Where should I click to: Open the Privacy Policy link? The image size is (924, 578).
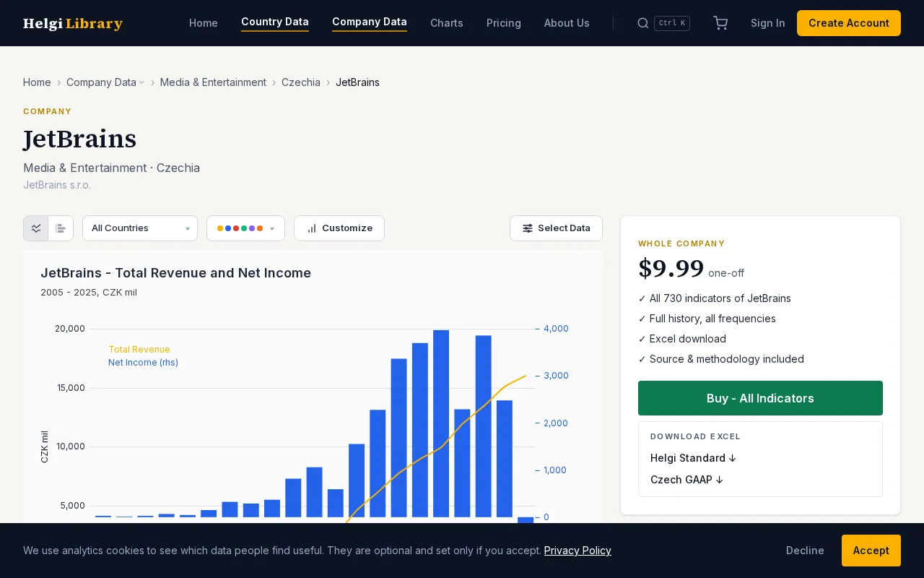[x=577, y=551]
